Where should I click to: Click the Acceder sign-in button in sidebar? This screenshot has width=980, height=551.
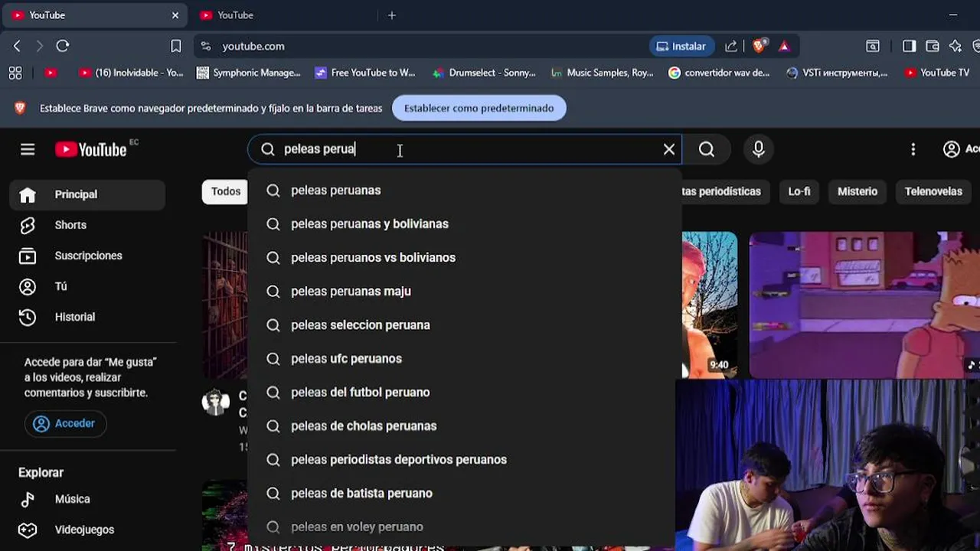(65, 423)
